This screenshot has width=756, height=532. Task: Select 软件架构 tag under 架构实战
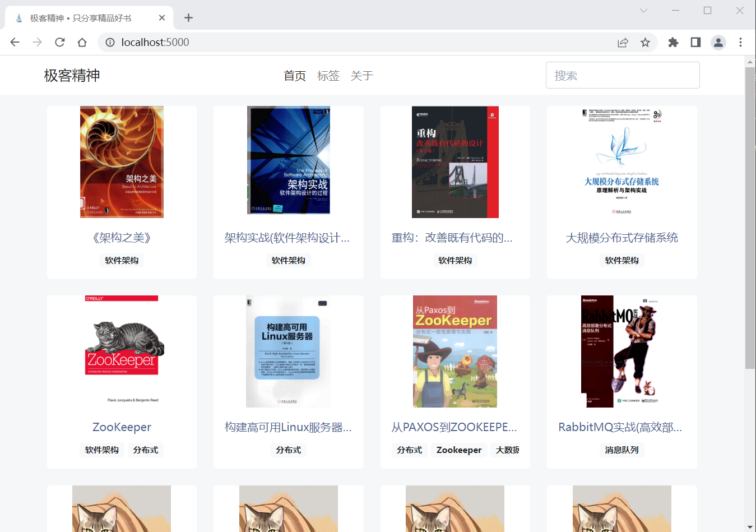pos(289,260)
